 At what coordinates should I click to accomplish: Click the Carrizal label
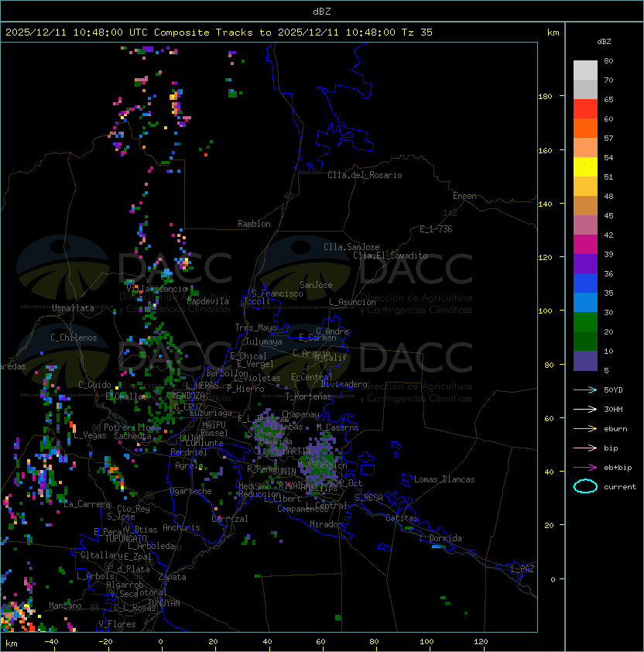point(230,519)
